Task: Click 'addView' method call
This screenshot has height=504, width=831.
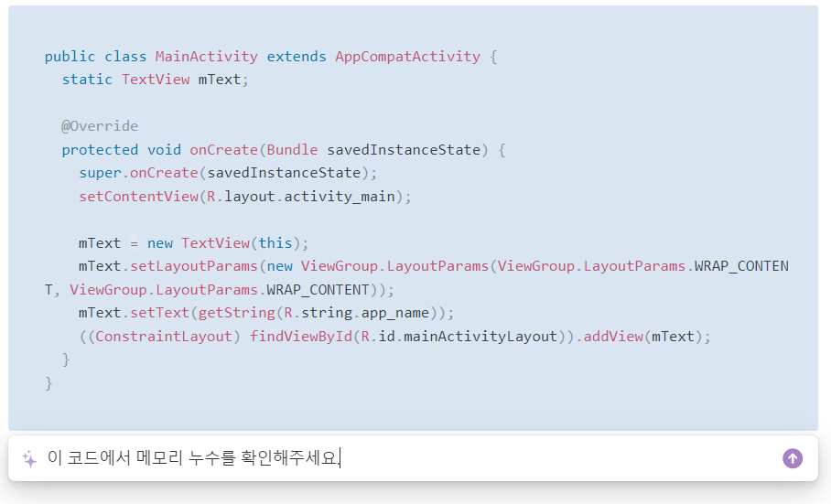Action: 613,337
